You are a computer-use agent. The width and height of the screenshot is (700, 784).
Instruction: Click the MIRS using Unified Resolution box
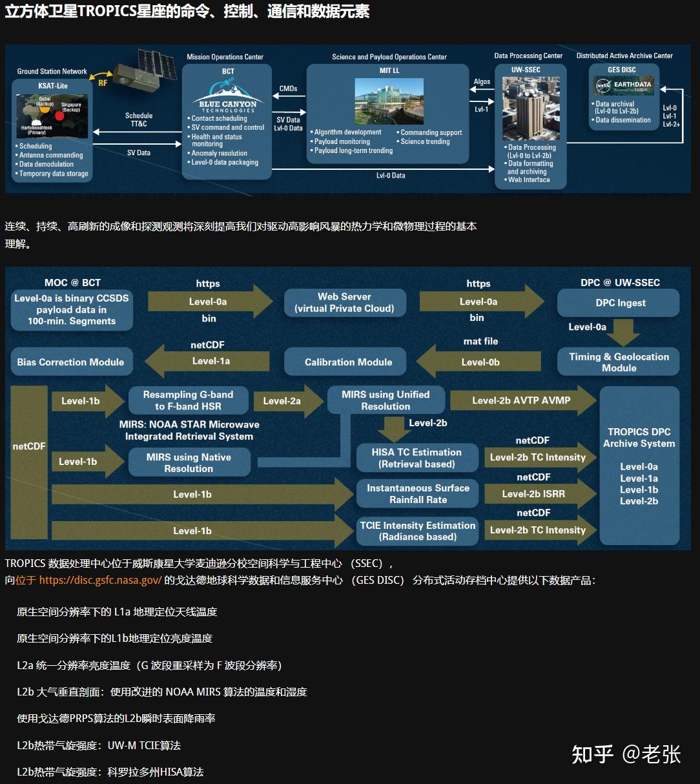click(386, 400)
